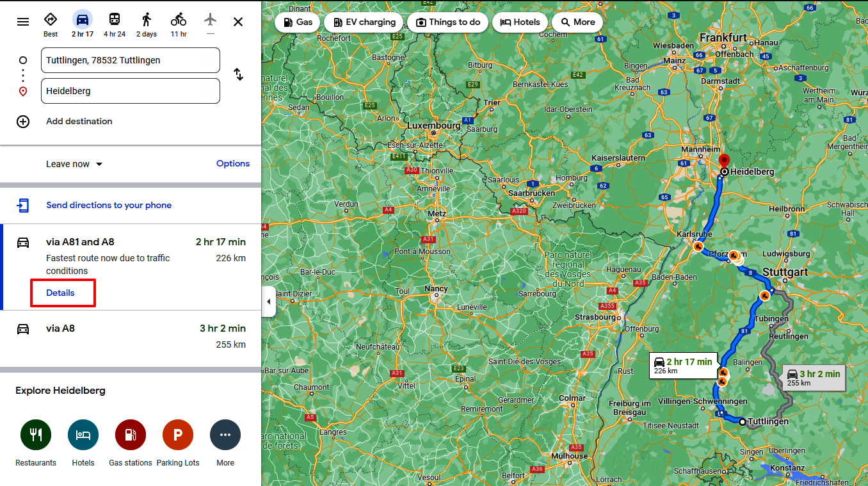Image resolution: width=868 pixels, height=486 pixels.
Task: Explore Restaurants in Heidelberg
Action: (36, 435)
